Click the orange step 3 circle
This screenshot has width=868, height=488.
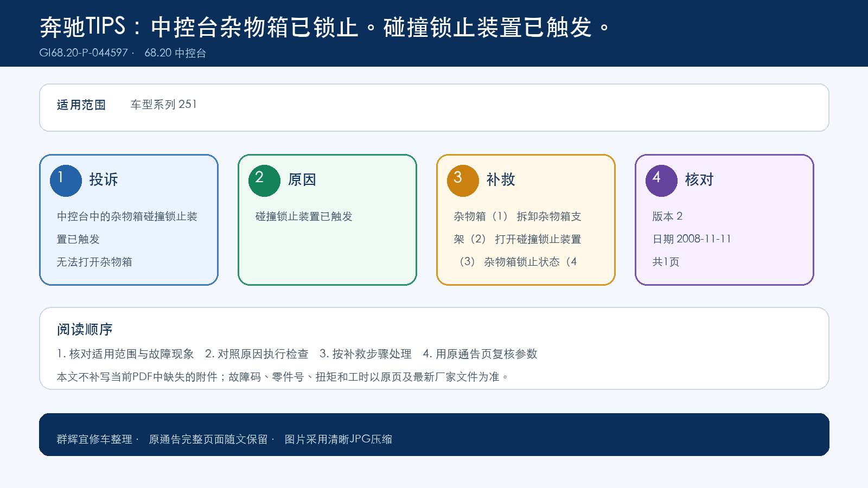tap(463, 181)
